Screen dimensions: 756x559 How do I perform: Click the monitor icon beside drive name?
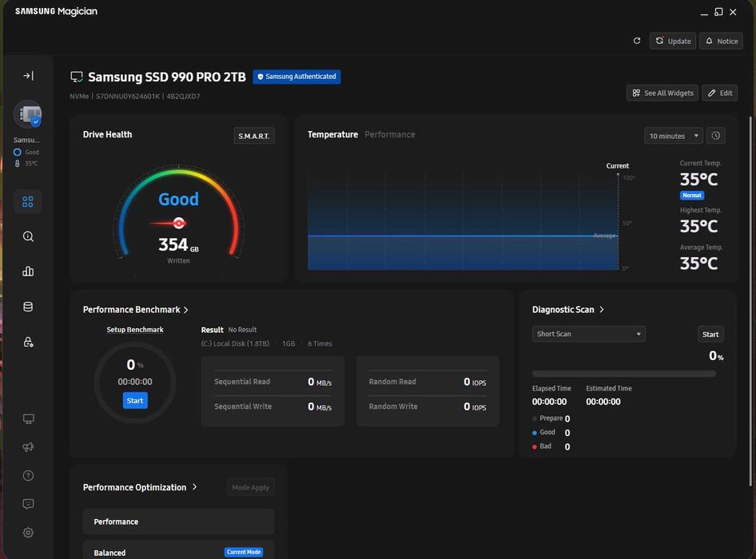pos(76,77)
